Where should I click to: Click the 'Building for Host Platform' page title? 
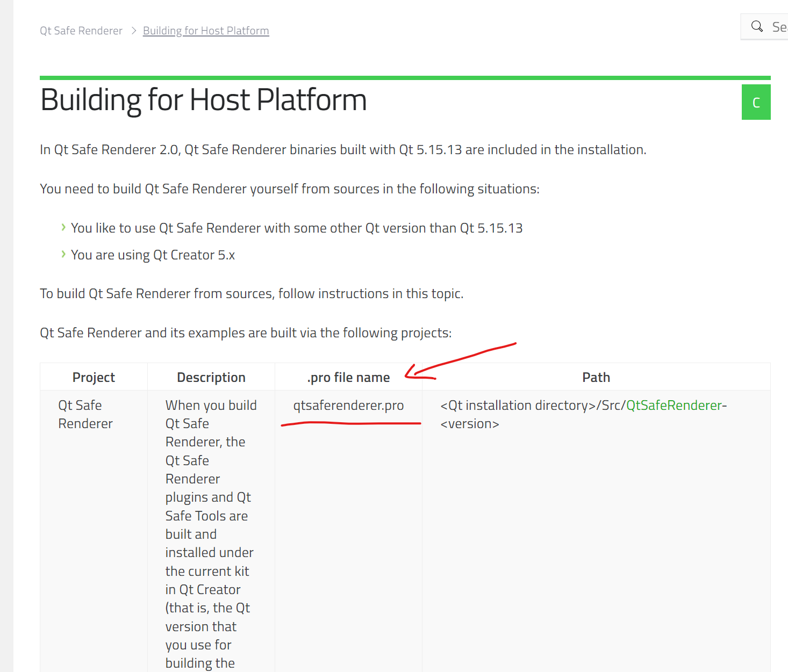coord(204,100)
